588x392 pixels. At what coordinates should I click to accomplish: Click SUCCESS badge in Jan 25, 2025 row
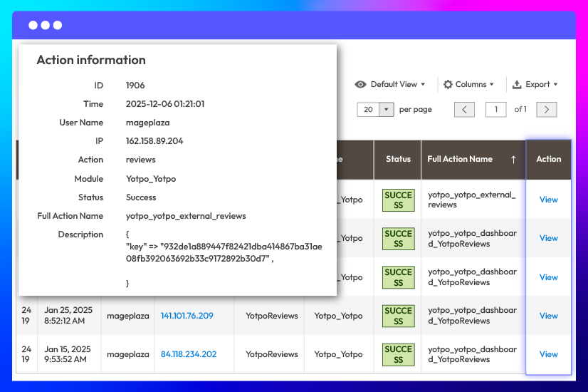(398, 316)
